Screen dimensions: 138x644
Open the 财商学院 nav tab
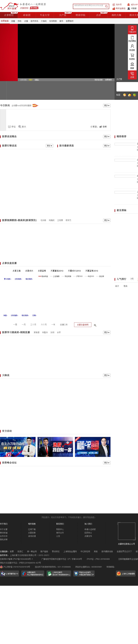[x=81, y=15]
